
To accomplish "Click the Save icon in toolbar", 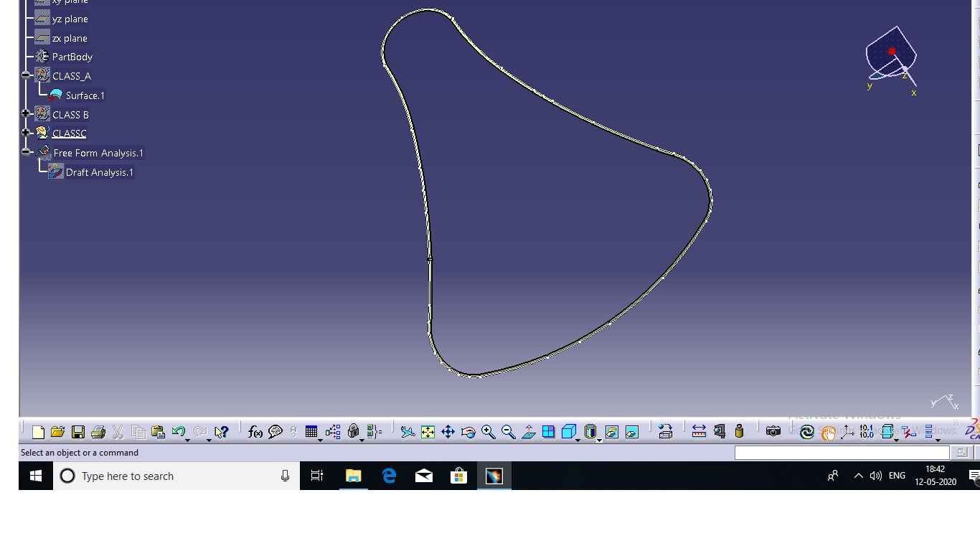I will point(78,432).
